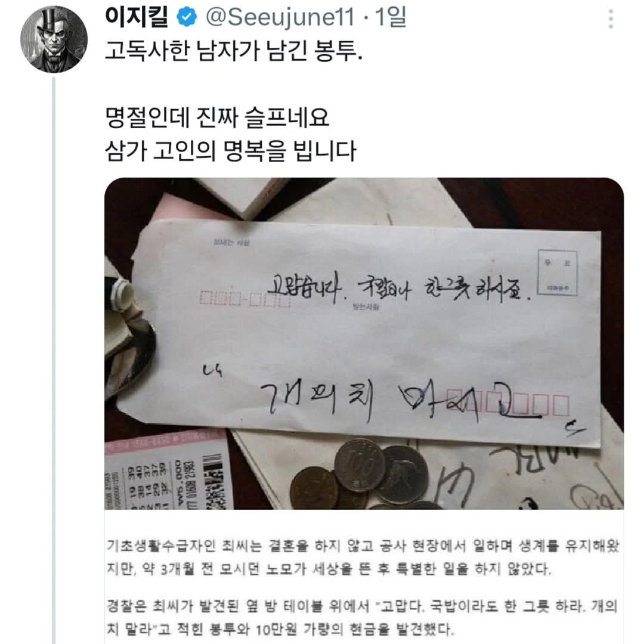
Task: Open the attached envelope photo
Action: coord(364,343)
